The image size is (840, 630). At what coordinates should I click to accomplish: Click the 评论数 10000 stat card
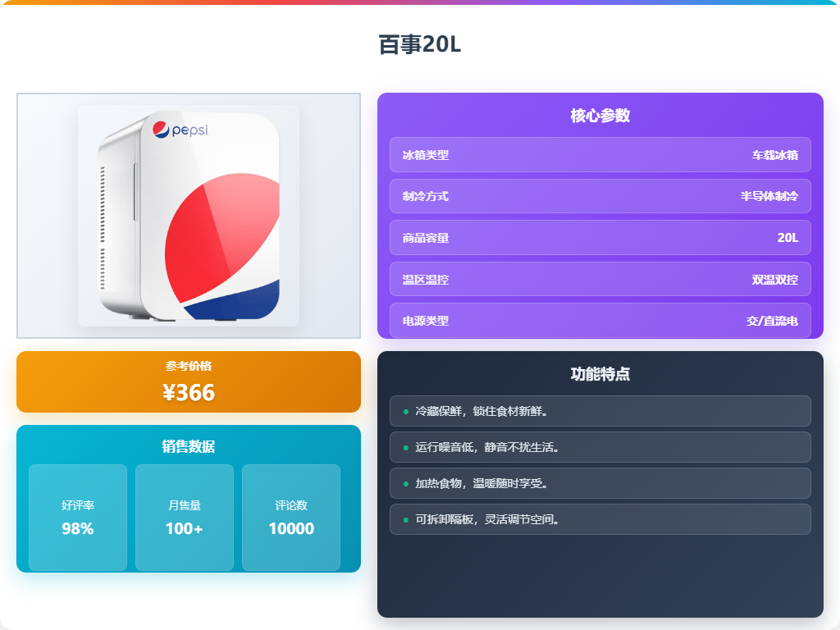point(291,518)
